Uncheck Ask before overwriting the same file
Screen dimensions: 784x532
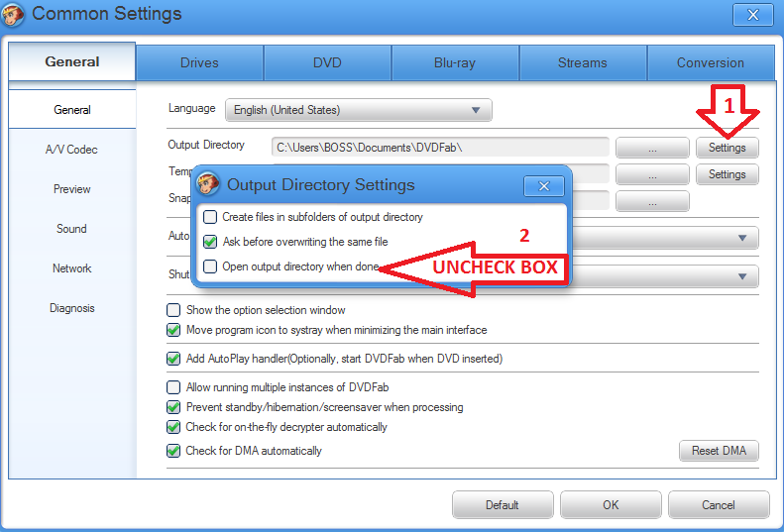pyautogui.click(x=210, y=242)
